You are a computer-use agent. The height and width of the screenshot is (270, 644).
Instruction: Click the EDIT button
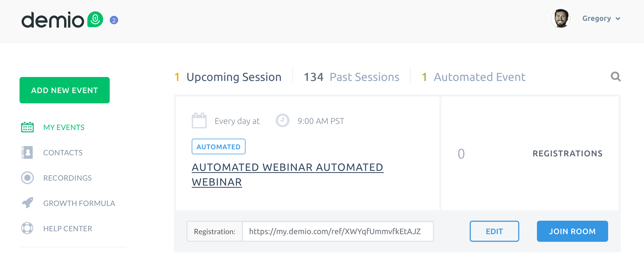[494, 231]
